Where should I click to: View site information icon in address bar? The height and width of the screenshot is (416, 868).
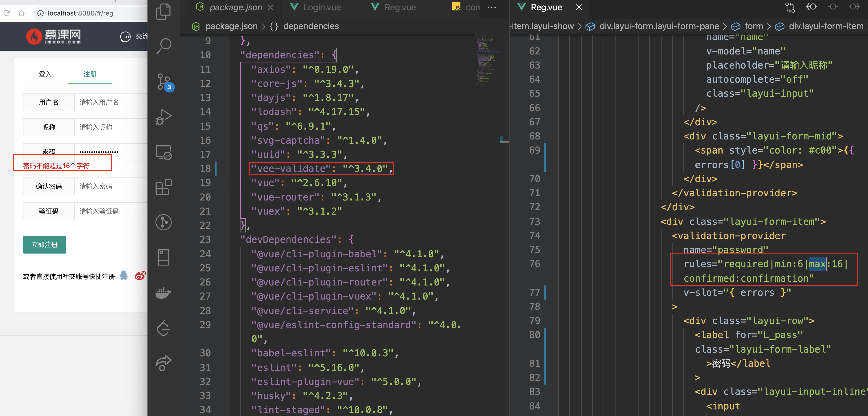(40, 13)
